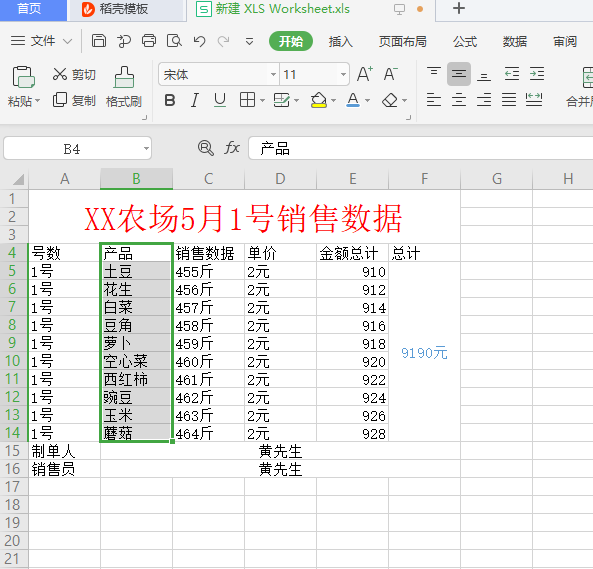Decrease font size with A- icon

[x=391, y=74]
